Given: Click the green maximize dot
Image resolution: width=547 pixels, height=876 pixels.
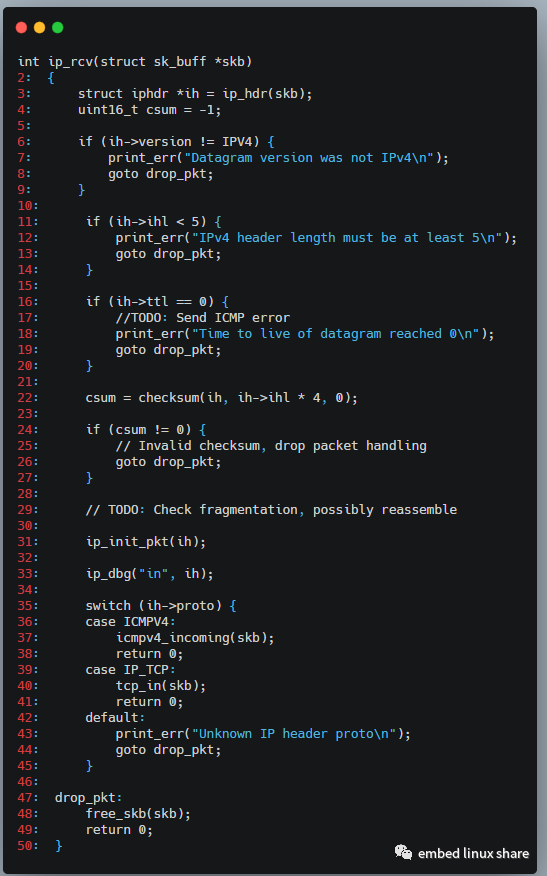Looking at the screenshot, I should coord(58,27).
